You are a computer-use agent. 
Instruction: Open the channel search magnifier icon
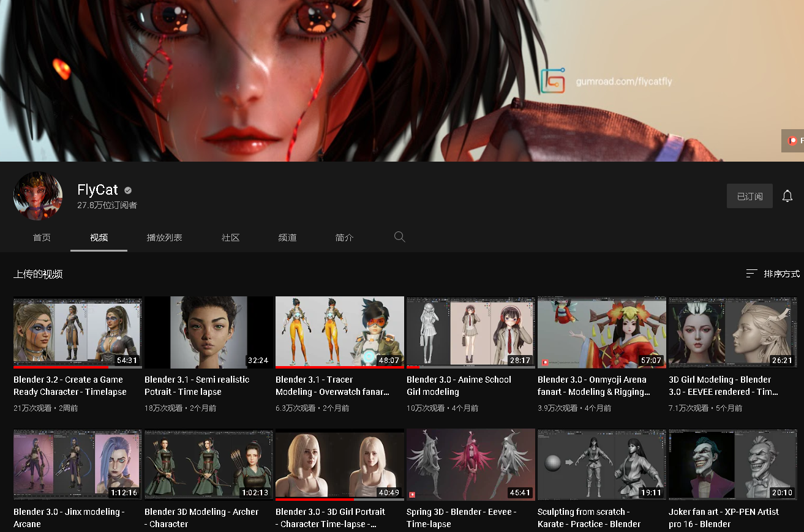(400, 237)
